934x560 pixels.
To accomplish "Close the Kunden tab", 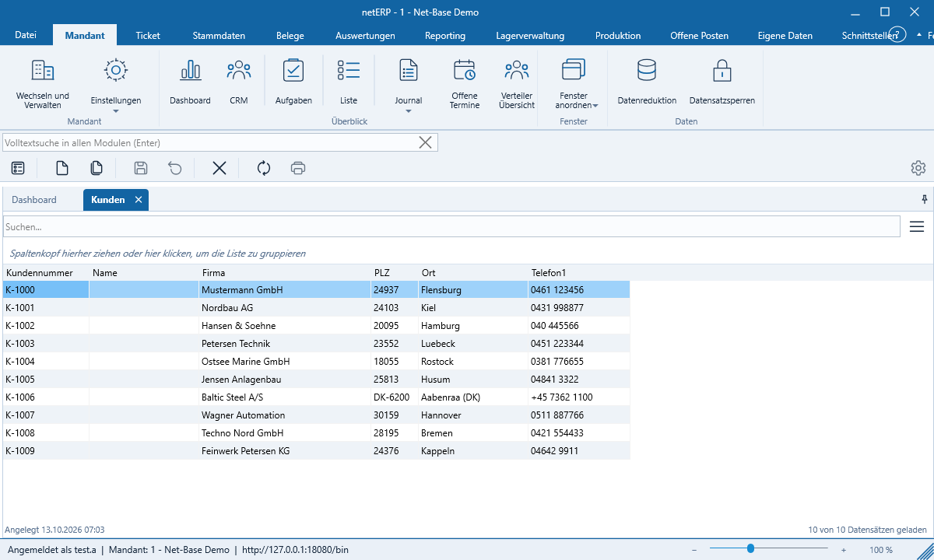I will [139, 200].
